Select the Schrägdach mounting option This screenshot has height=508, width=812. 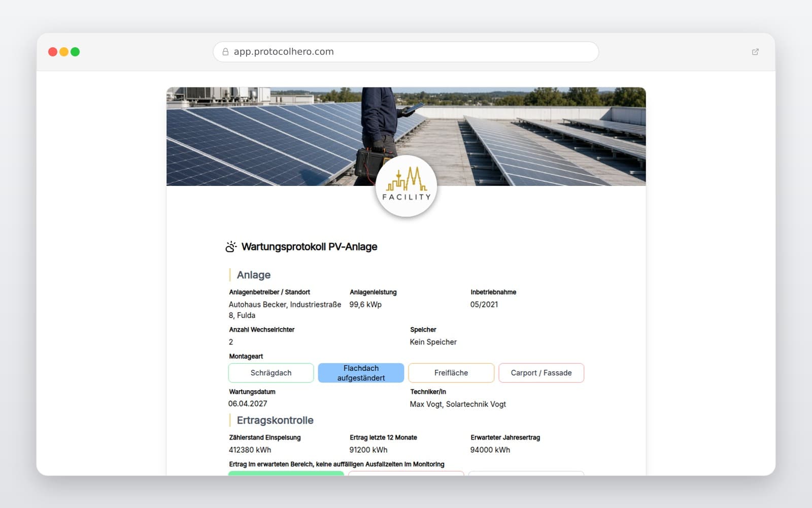(x=271, y=373)
